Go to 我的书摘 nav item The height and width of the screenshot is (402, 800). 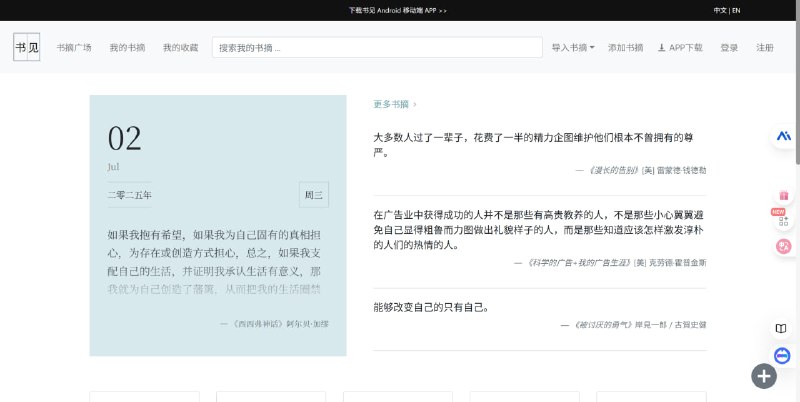tap(127, 48)
